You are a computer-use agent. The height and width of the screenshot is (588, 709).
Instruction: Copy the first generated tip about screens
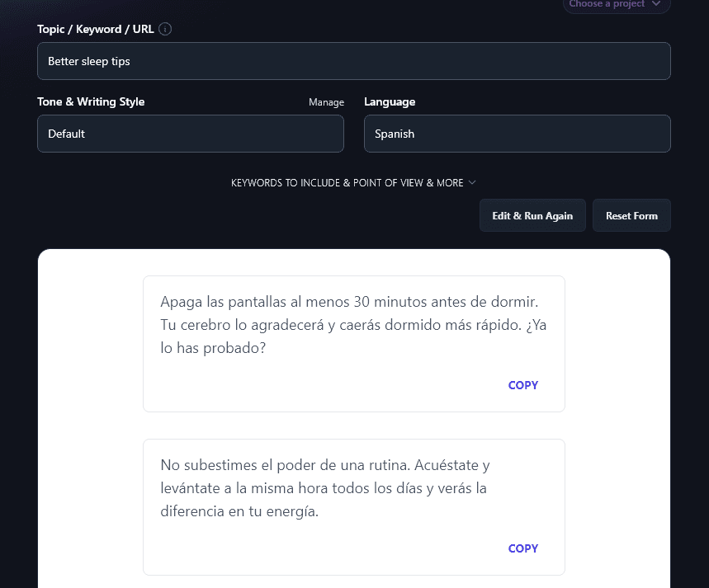[x=522, y=385]
